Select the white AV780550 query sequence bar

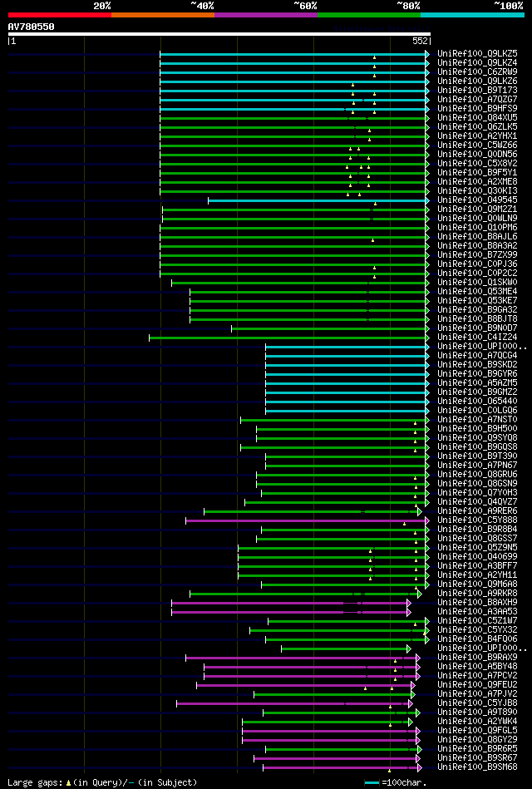pos(219,34)
